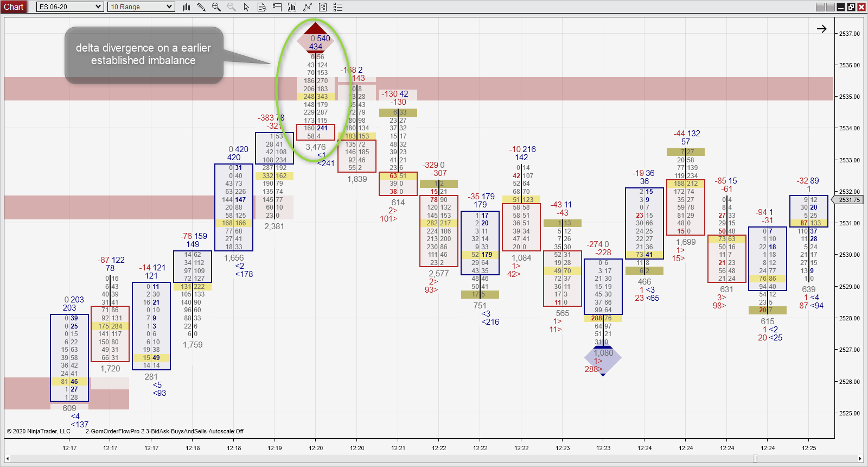Select the delta divergence annotation callout

[x=144, y=55]
